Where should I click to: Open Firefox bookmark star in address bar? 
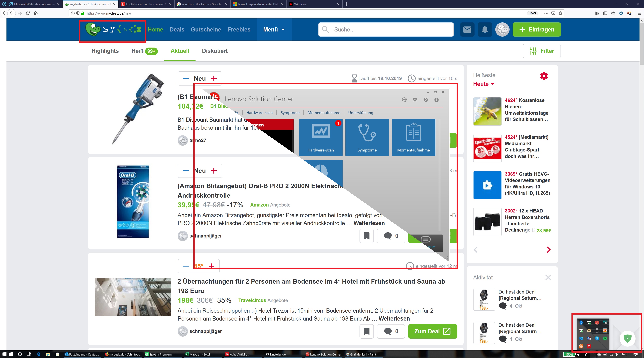pyautogui.click(x=560, y=13)
